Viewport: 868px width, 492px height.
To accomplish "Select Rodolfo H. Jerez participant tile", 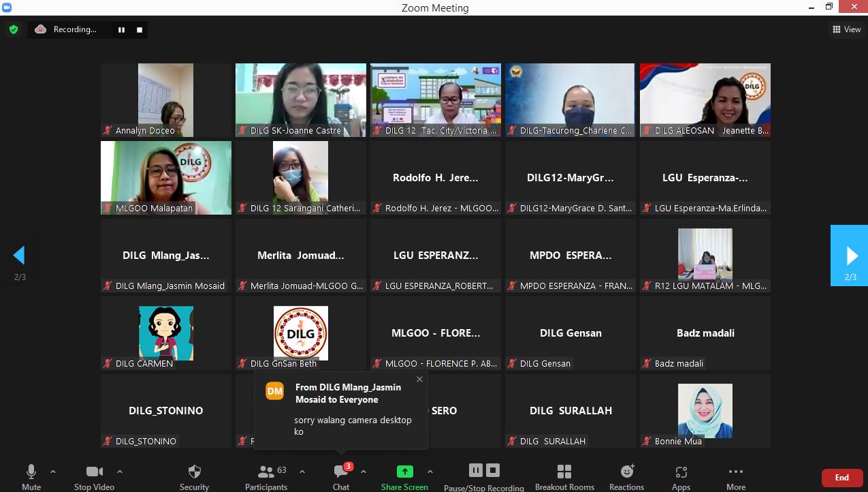I will [436, 178].
